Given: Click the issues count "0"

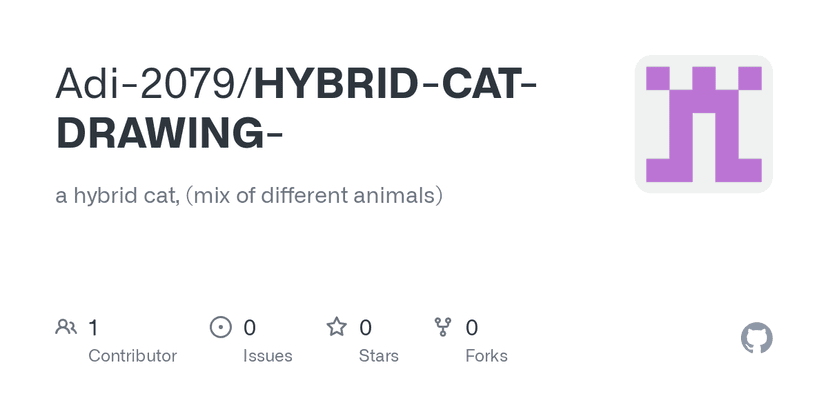Looking at the screenshot, I should 250,327.
